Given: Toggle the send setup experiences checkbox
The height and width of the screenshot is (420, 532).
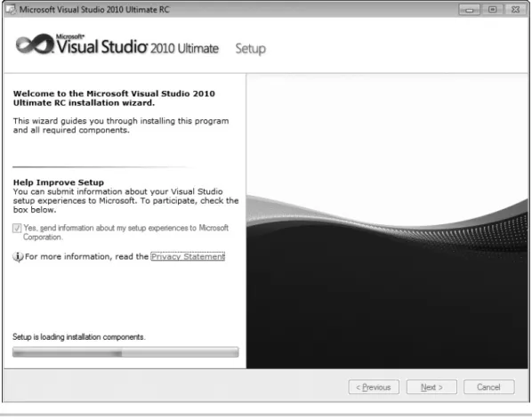Looking at the screenshot, I should [x=17, y=228].
